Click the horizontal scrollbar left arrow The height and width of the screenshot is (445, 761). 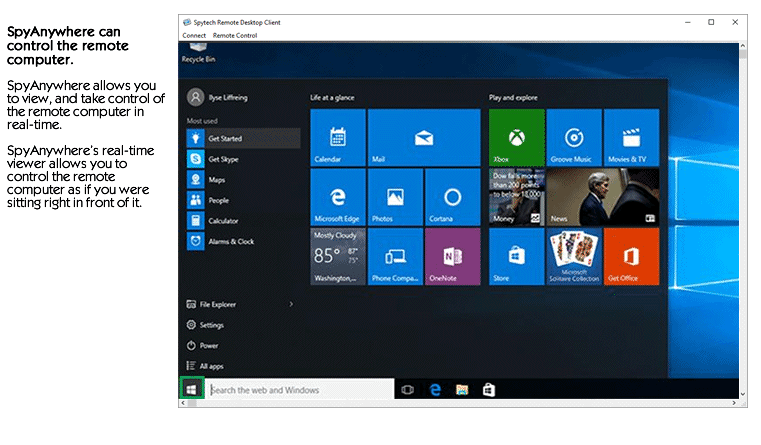pyautogui.click(x=183, y=403)
